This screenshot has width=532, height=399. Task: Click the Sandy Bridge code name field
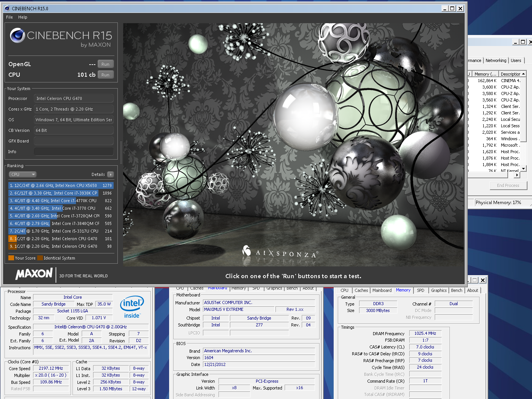(54, 304)
